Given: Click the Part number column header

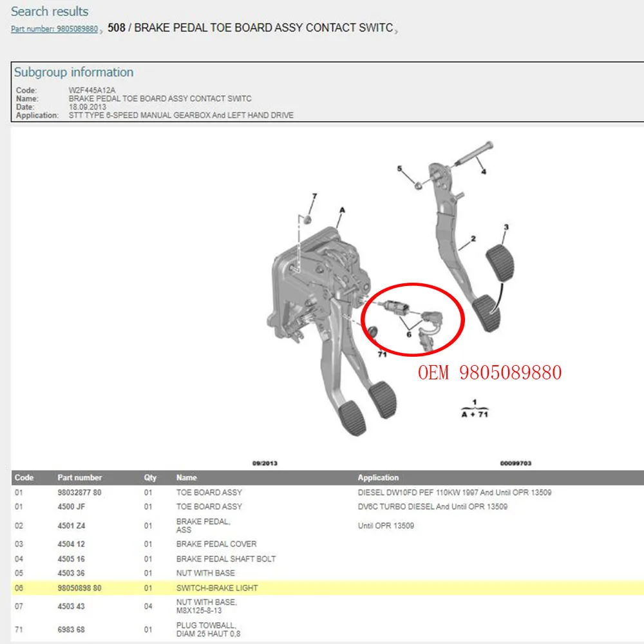Looking at the screenshot, I should coord(80,478).
